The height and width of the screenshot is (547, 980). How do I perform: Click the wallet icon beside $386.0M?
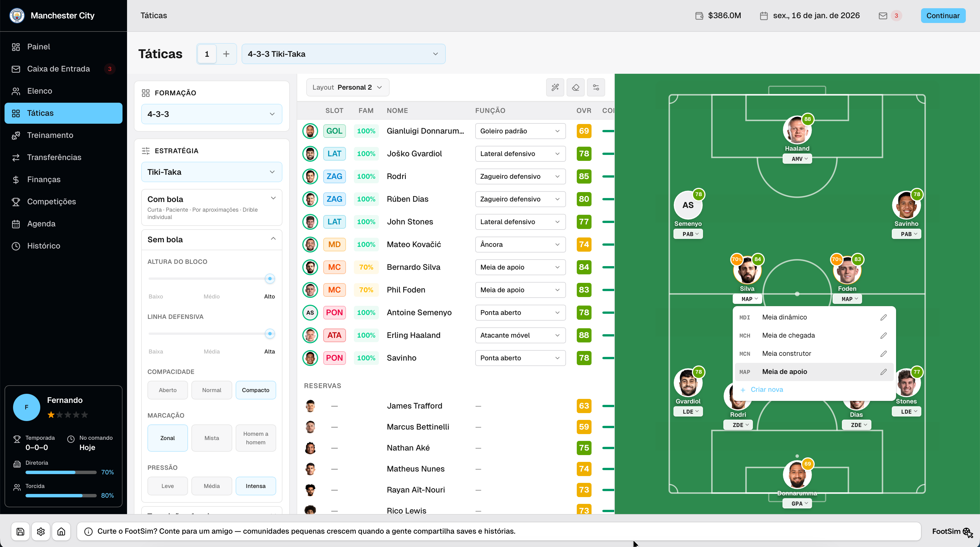699,16
